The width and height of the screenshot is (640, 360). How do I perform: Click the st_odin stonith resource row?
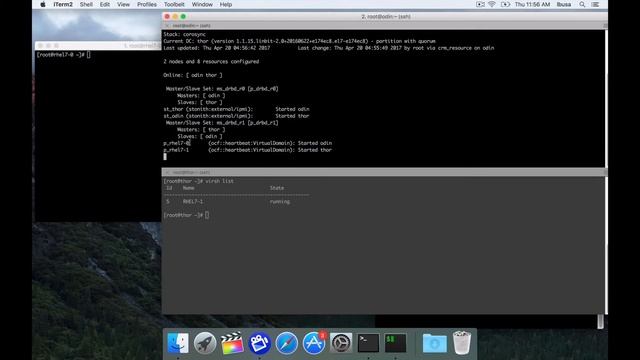(x=236, y=116)
